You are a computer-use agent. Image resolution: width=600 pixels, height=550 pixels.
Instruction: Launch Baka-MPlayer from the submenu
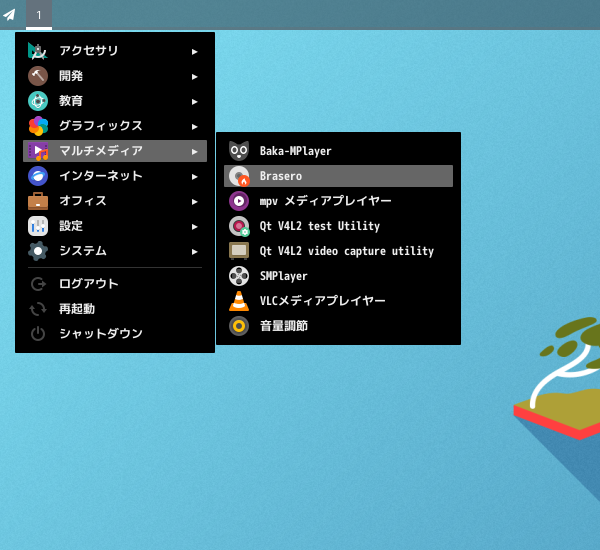click(338, 151)
